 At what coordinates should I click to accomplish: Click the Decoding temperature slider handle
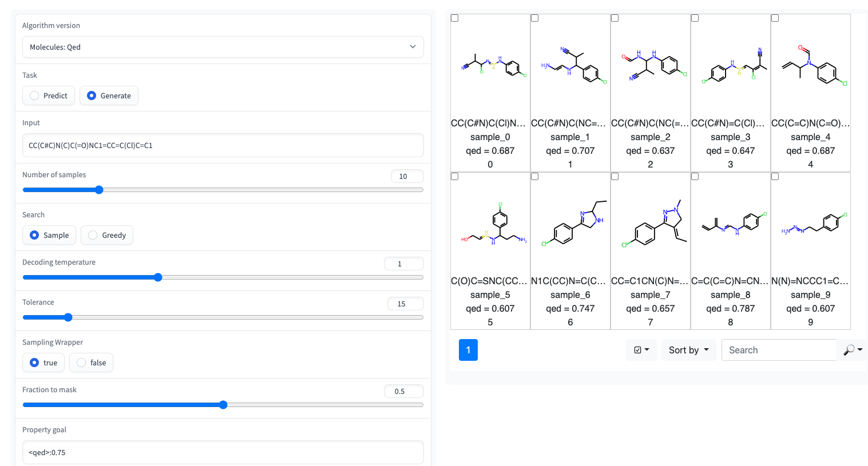158,277
